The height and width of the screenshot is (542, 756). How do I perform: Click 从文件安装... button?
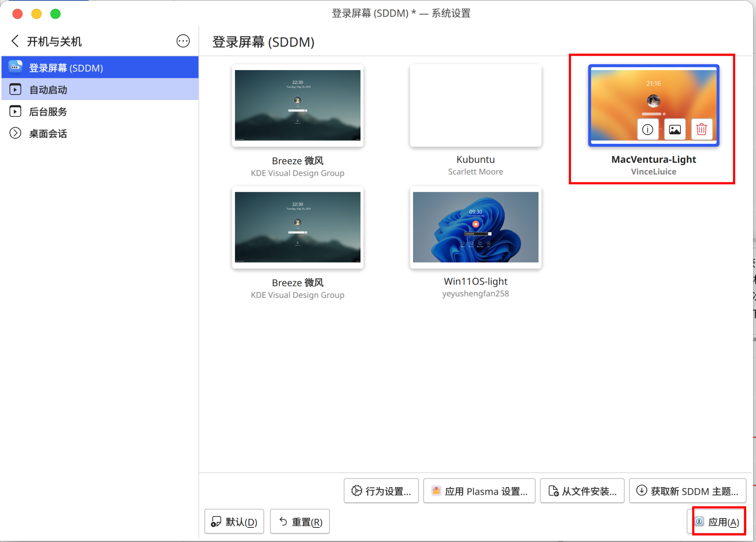coord(582,491)
